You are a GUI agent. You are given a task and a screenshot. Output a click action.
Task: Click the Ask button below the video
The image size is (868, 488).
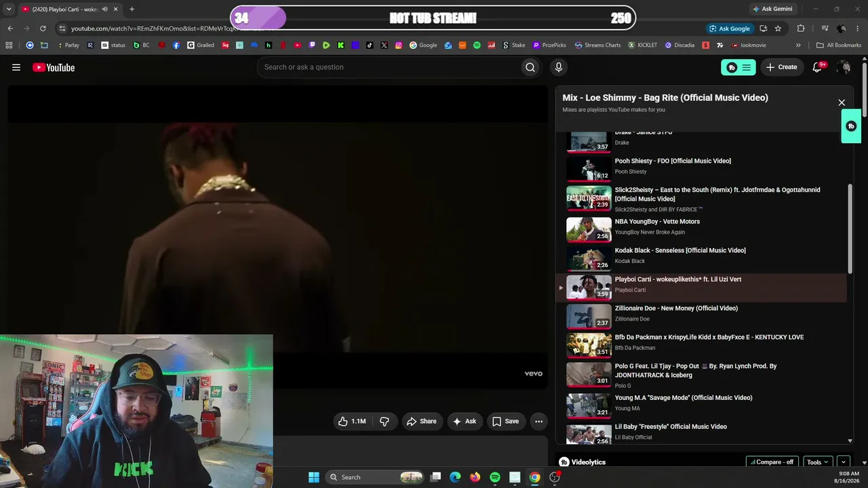click(x=465, y=422)
